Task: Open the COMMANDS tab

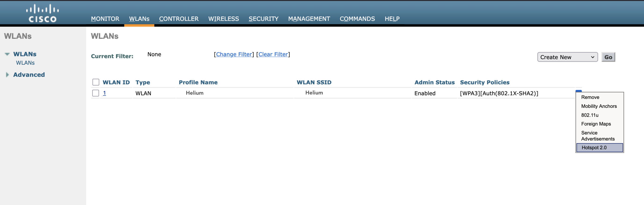Action: [x=357, y=19]
